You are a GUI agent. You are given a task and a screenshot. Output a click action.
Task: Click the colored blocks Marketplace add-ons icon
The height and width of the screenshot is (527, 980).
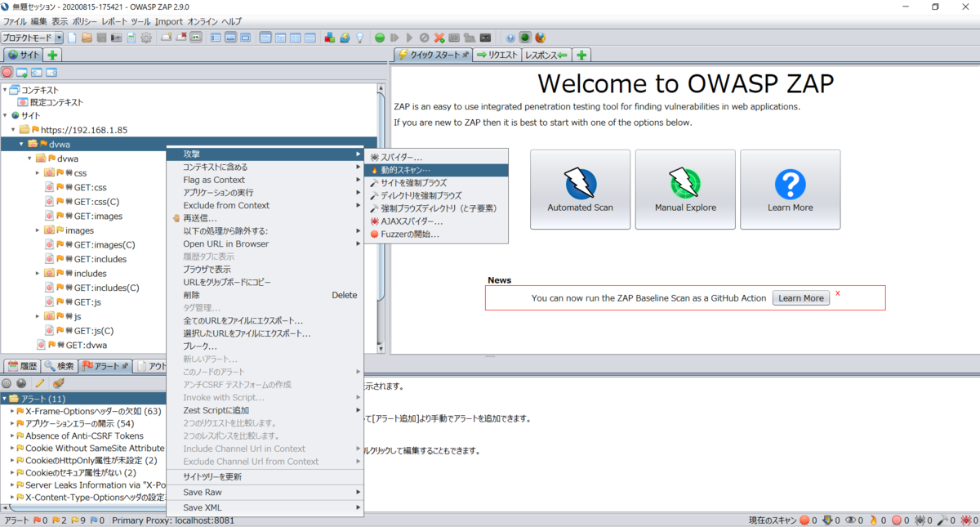pos(330,38)
